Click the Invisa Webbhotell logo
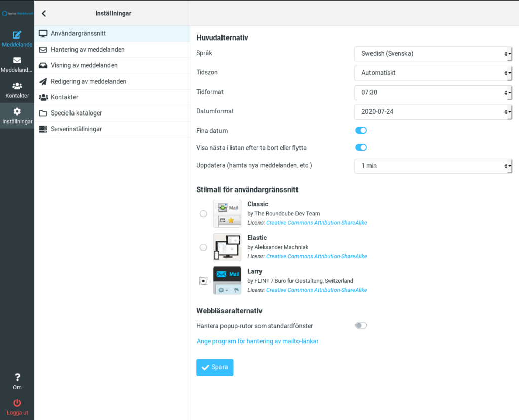The image size is (519, 420). [x=17, y=13]
